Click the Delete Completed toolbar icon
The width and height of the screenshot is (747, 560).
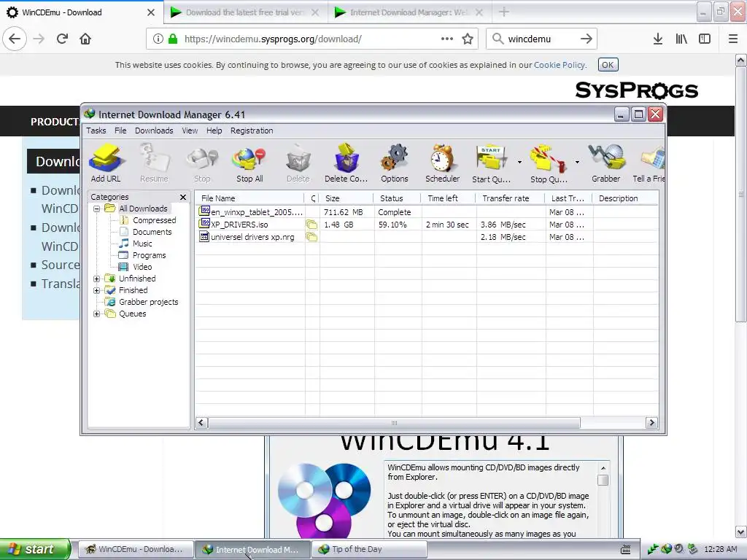tap(347, 163)
